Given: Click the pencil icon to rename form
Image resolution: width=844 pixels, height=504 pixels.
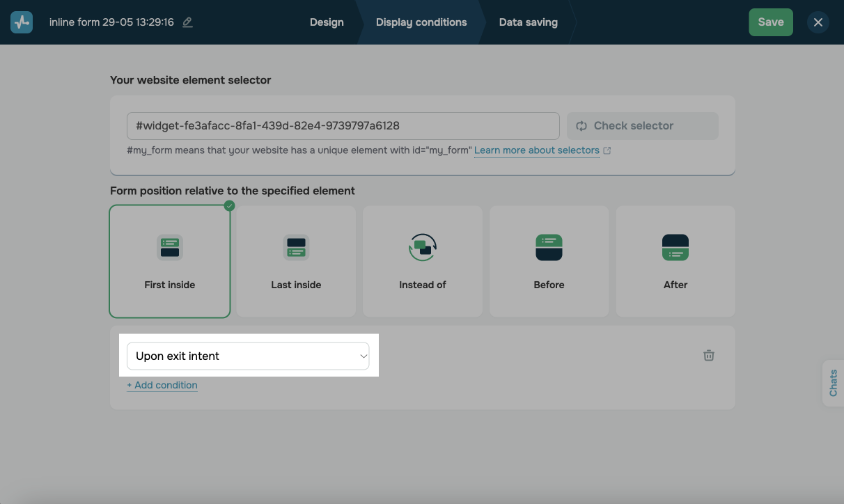Looking at the screenshot, I should [x=187, y=22].
